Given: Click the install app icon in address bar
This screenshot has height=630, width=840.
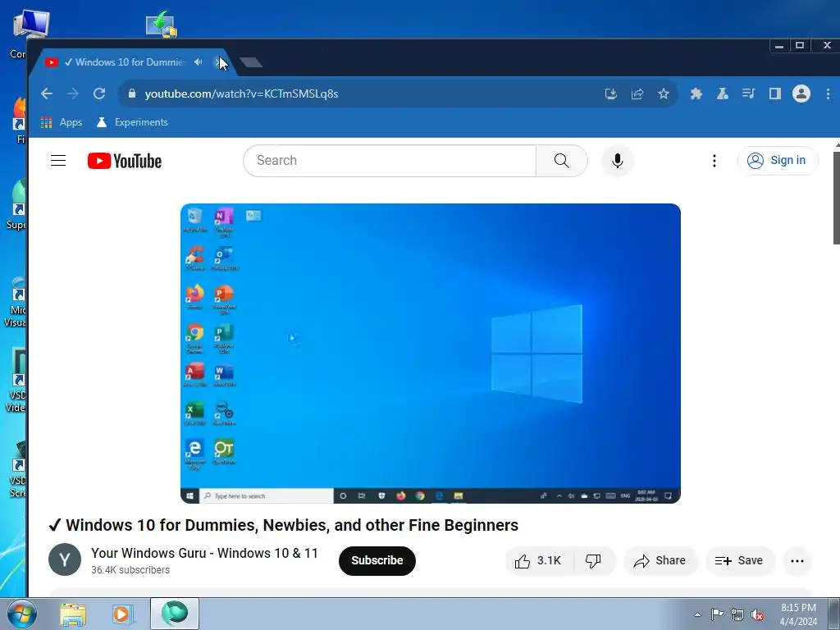Looking at the screenshot, I should 610,94.
